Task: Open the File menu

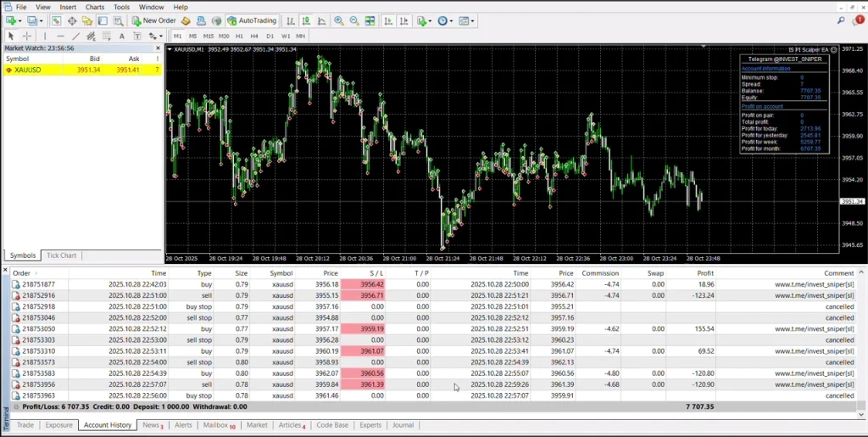Action: pyautogui.click(x=21, y=7)
